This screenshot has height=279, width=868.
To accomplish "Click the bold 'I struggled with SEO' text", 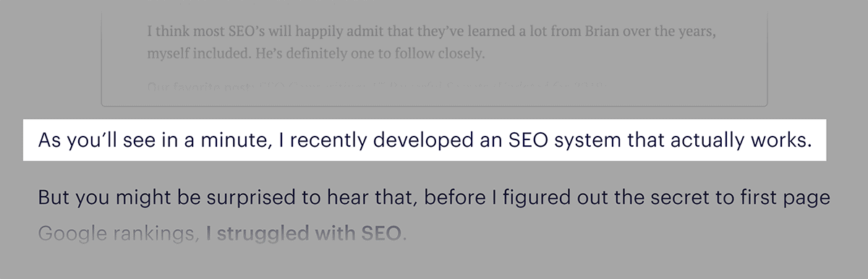I will [302, 234].
